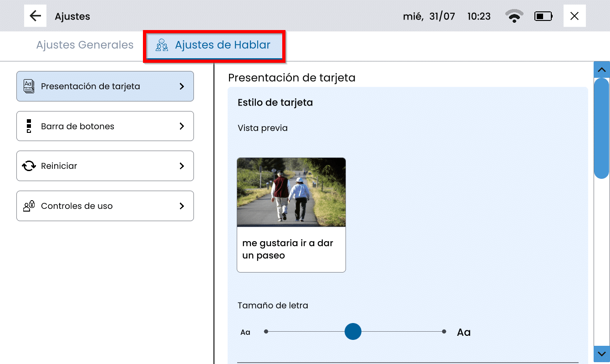
Task: Click the scrollbar down arrow
Action: pyautogui.click(x=601, y=354)
